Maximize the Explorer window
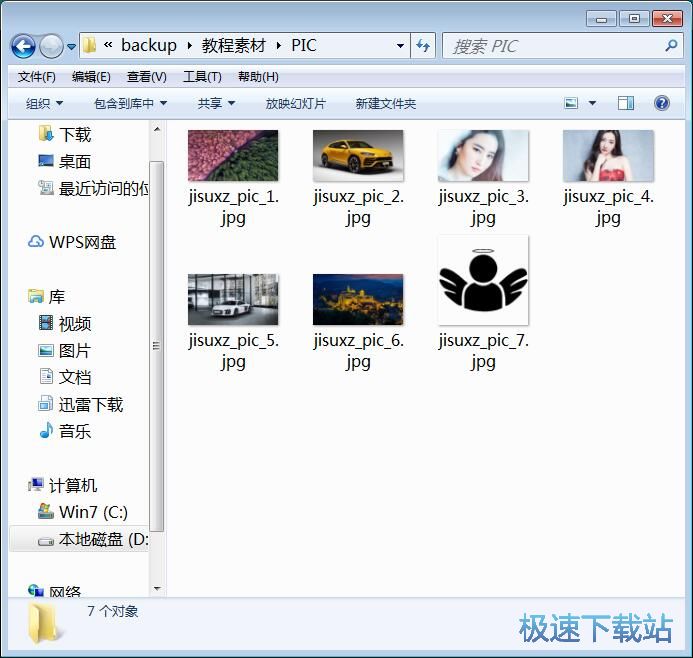This screenshot has width=693, height=658. pos(634,19)
